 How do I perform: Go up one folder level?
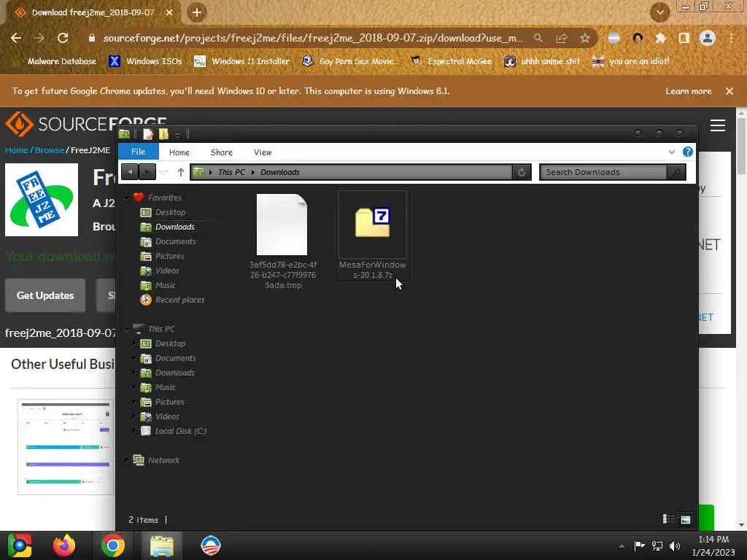[181, 172]
